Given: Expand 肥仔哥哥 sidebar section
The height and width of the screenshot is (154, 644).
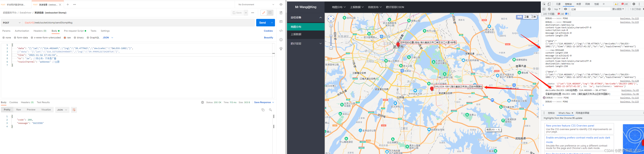Looking at the screenshot, I should 306,44.
